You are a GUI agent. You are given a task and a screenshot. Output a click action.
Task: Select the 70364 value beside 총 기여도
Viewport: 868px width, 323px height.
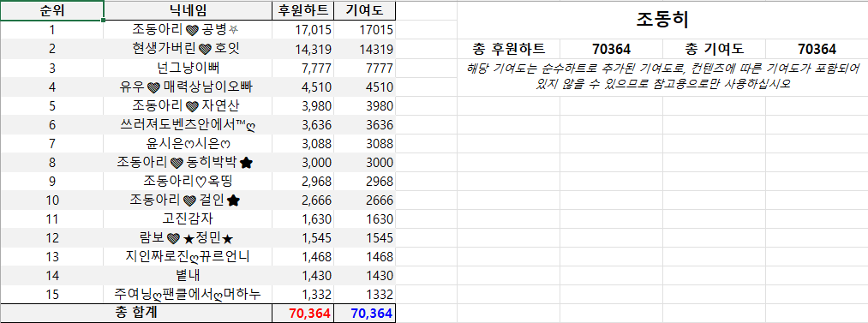[817, 49]
